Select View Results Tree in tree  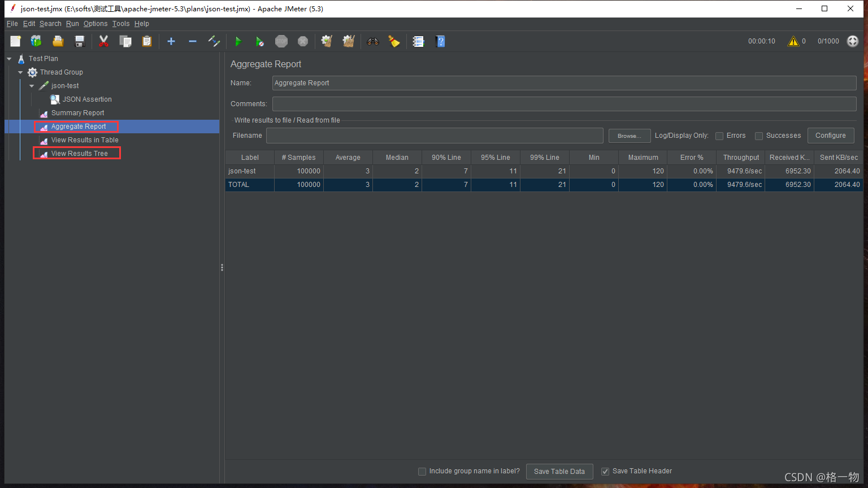coord(79,154)
